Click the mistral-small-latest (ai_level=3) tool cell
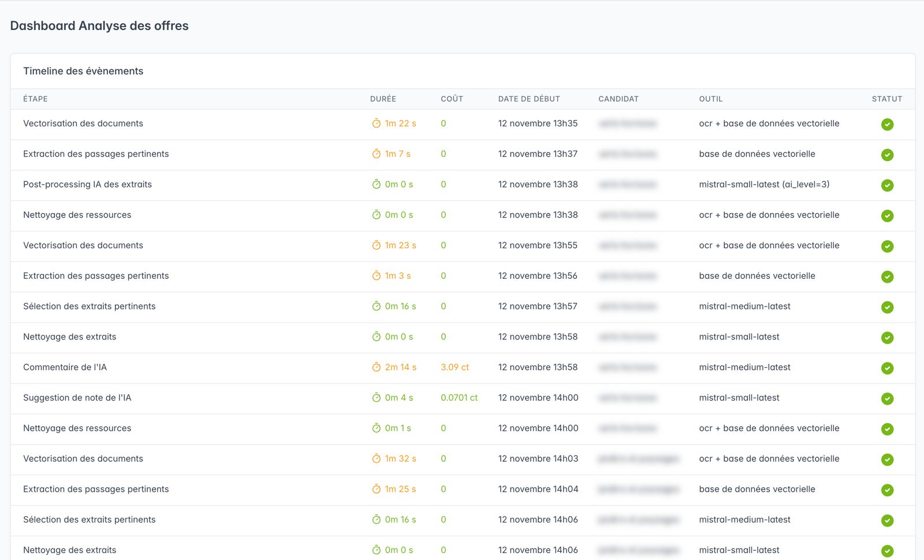The width and height of the screenshot is (924, 560). point(764,185)
